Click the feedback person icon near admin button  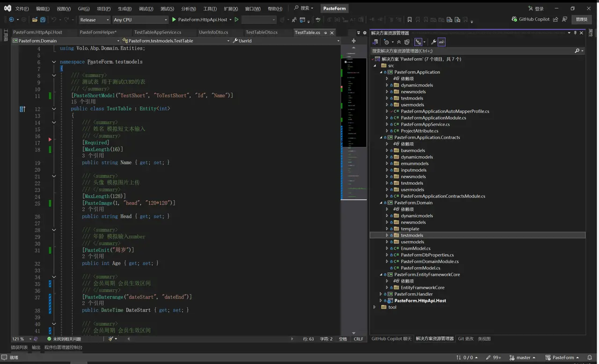coord(565,20)
